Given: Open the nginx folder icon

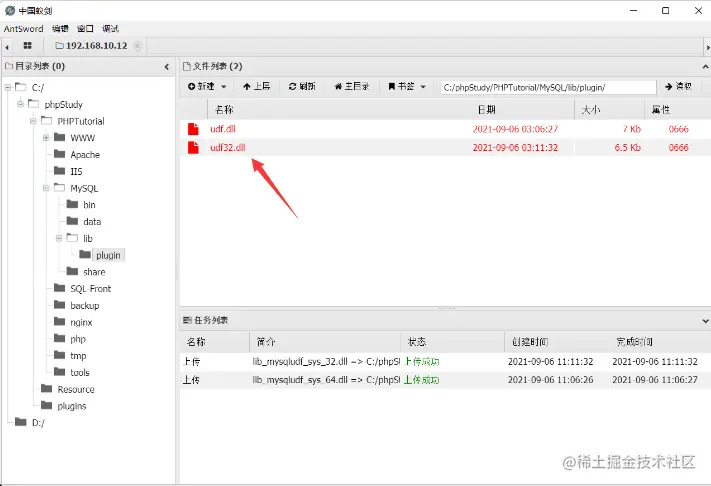Looking at the screenshot, I should pyautogui.click(x=59, y=321).
